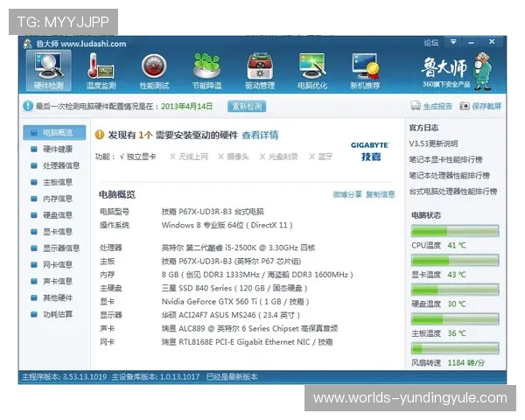Click the 鲁大师 title bar app icon
The height and width of the screenshot is (420, 525).
(28, 44)
